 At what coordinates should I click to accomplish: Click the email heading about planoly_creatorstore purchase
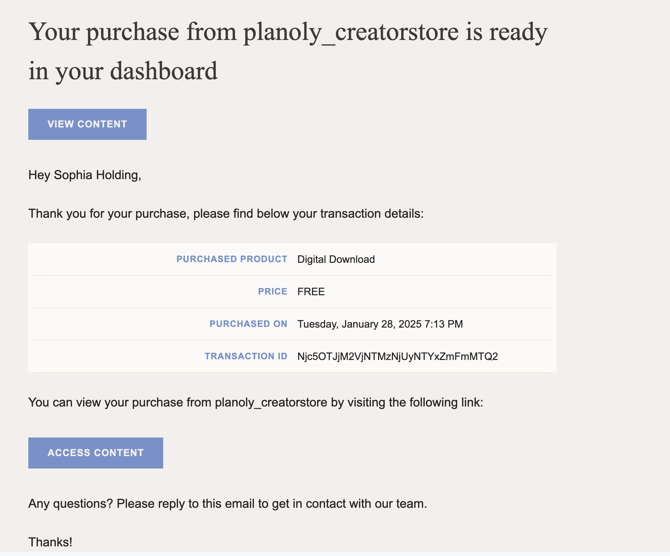(x=288, y=32)
